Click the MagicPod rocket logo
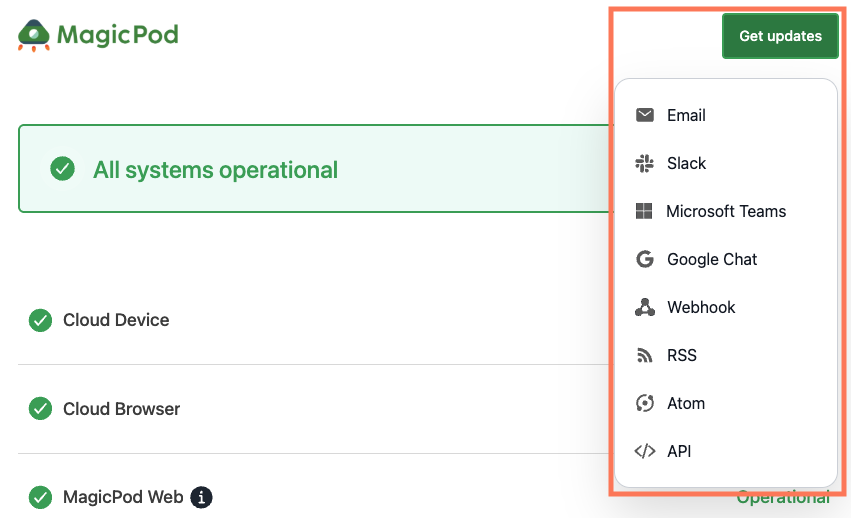The height and width of the screenshot is (518, 851). click(34, 35)
